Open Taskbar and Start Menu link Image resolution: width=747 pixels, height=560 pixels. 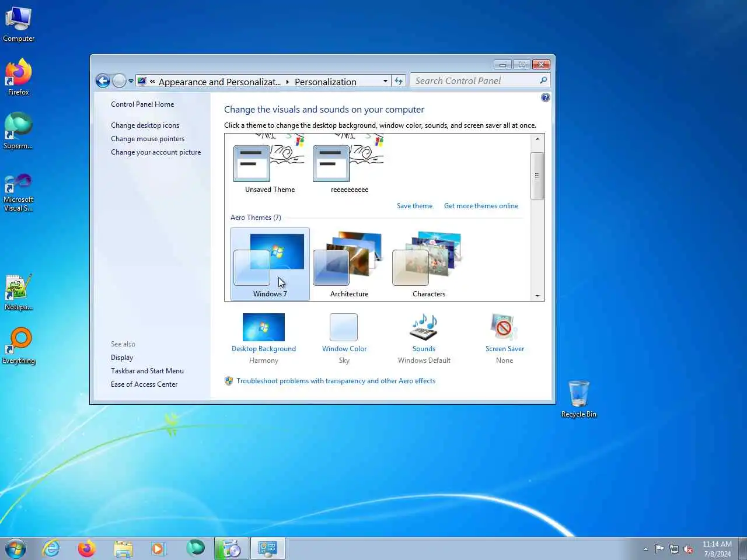click(147, 371)
